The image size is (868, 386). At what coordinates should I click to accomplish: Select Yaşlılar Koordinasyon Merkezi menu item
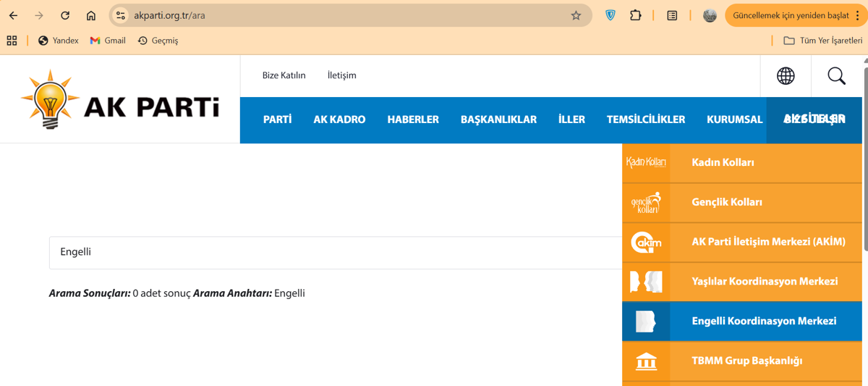(x=765, y=281)
